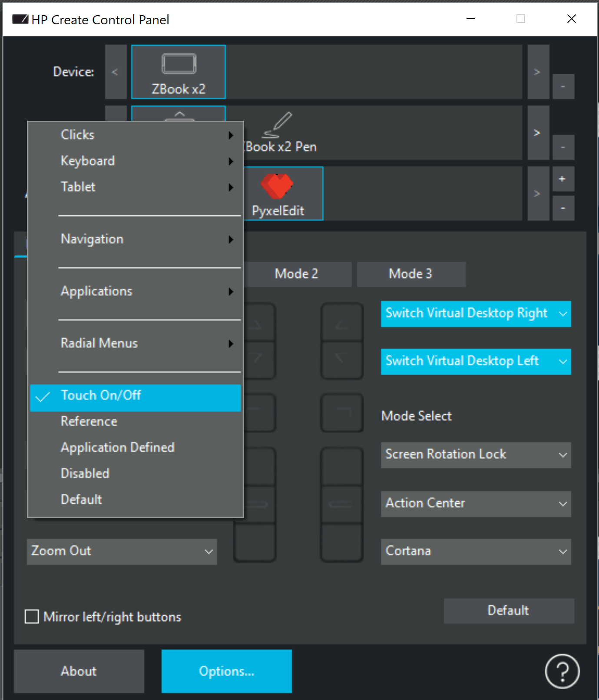Viewport: 599px width, 700px height.
Task: Open the Switch Virtual Desktop Right dropdown
Action: [476, 314]
